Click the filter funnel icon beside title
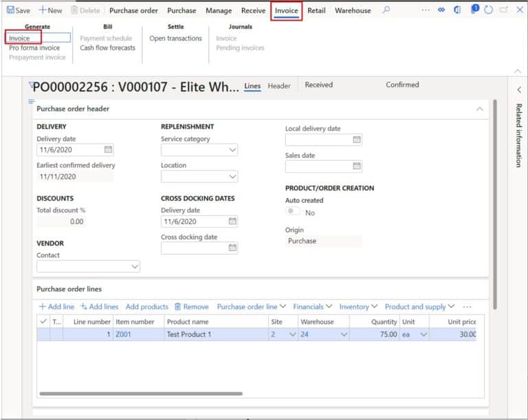 pos(31,84)
